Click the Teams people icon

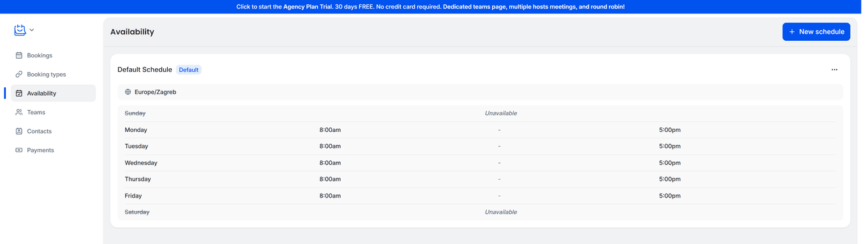point(19,112)
